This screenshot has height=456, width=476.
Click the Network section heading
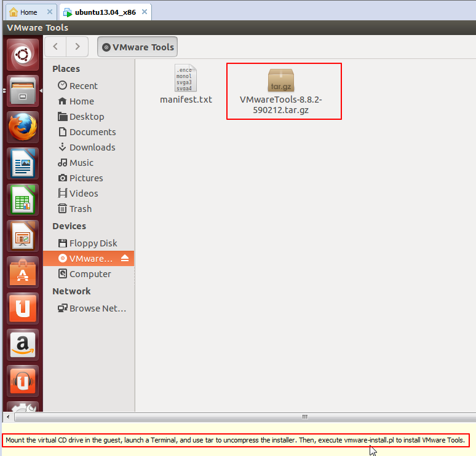coord(71,291)
